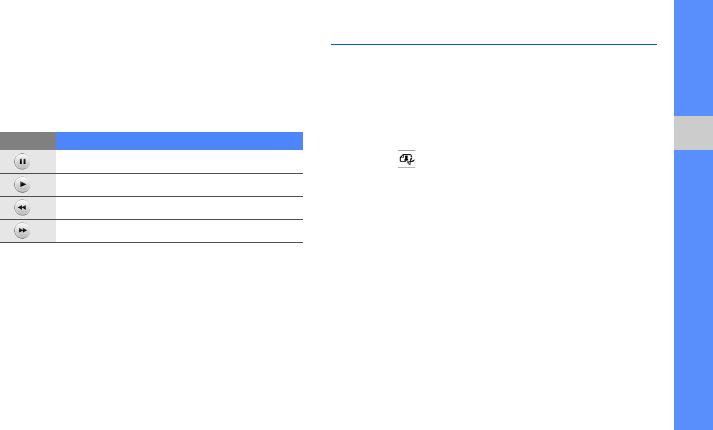This screenshot has width=713, height=430.
Task: Click white space above the blue divider line
Action: (493, 20)
